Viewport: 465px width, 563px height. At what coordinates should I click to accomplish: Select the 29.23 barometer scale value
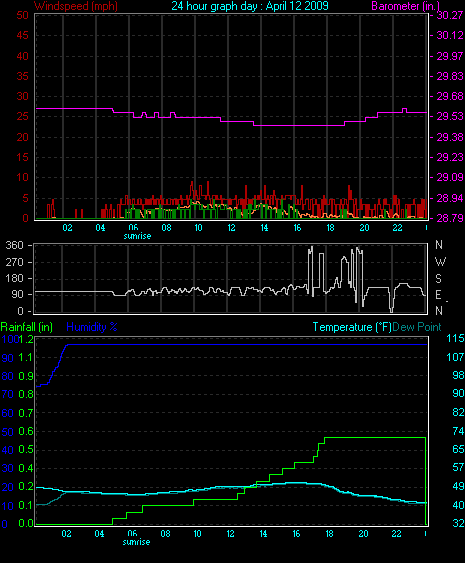click(x=450, y=157)
